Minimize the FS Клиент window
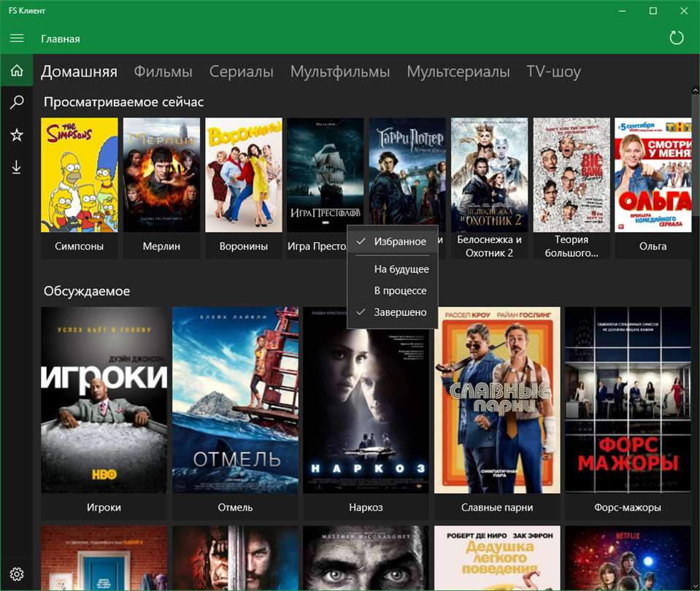This screenshot has height=591, width=700. [623, 11]
